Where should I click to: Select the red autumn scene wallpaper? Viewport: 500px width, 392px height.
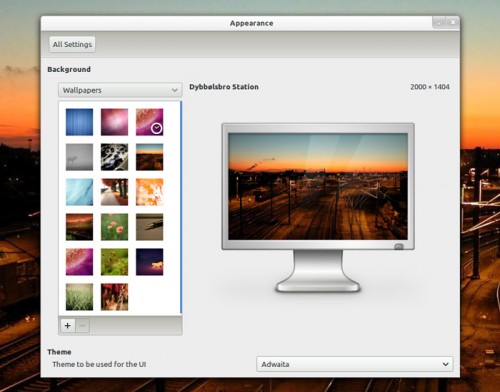(114, 297)
